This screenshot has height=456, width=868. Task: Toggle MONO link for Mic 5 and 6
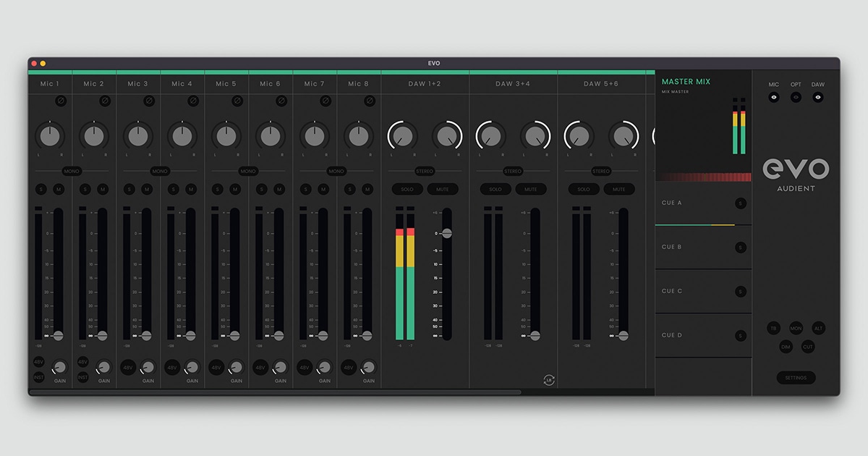[x=249, y=172]
